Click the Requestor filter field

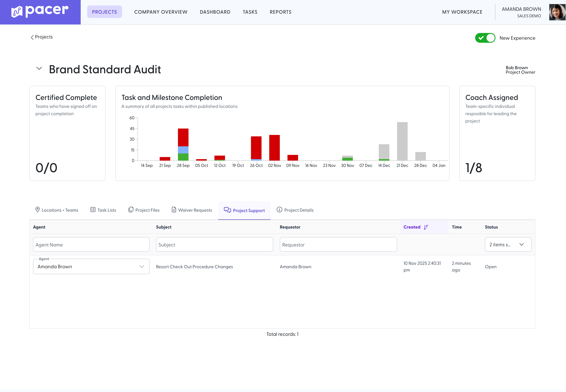tap(338, 244)
